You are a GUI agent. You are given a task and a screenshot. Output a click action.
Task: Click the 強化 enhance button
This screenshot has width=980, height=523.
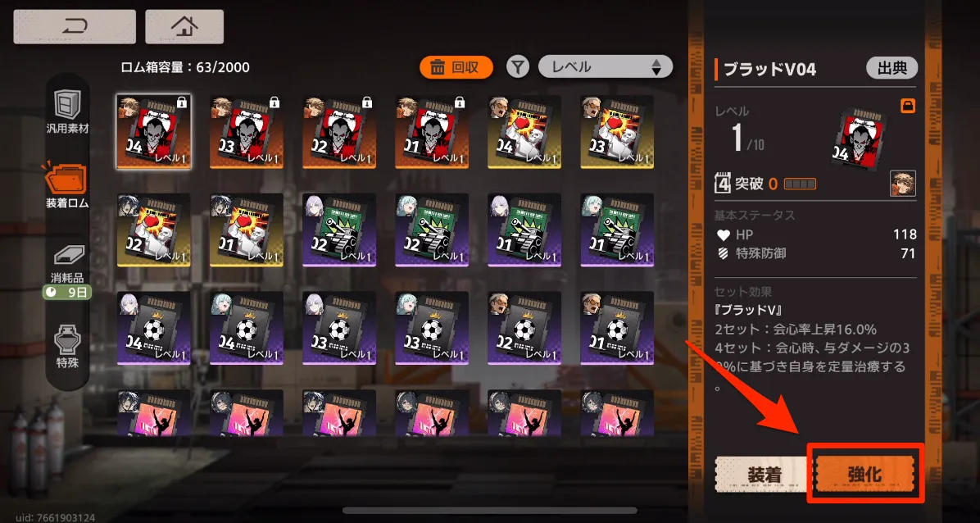click(x=865, y=474)
